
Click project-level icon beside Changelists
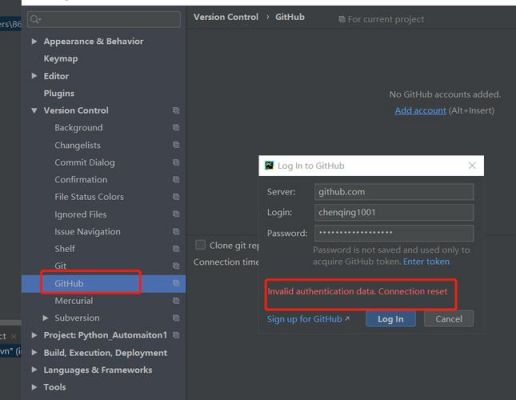coord(176,145)
